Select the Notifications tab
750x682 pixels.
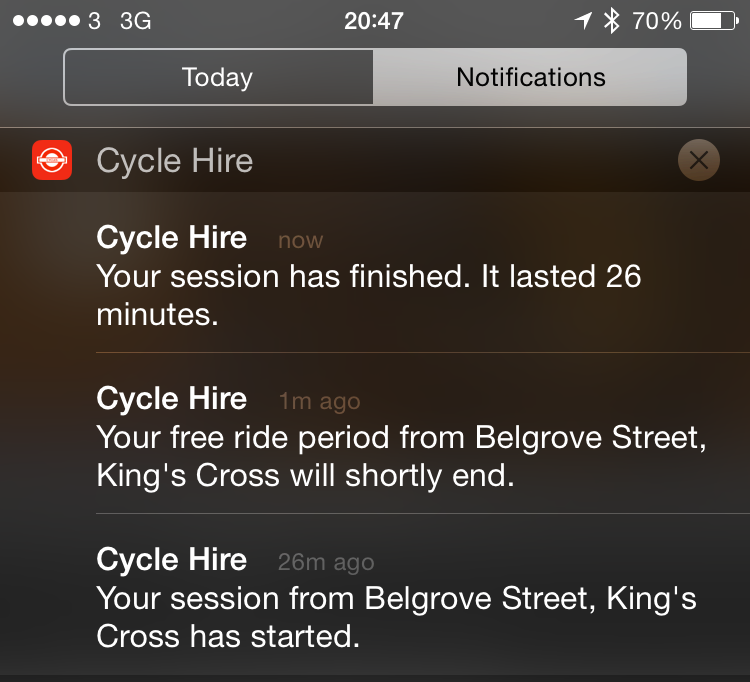pyautogui.click(x=530, y=77)
